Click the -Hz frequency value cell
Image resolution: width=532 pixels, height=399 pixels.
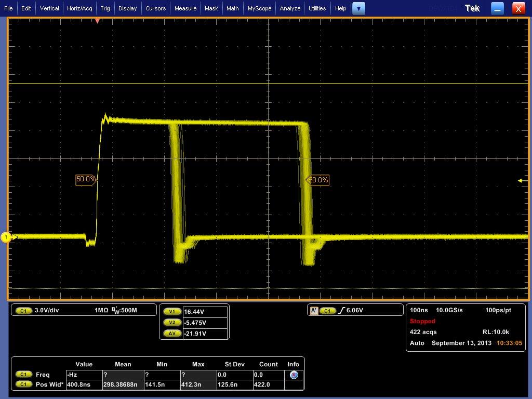(x=84, y=375)
